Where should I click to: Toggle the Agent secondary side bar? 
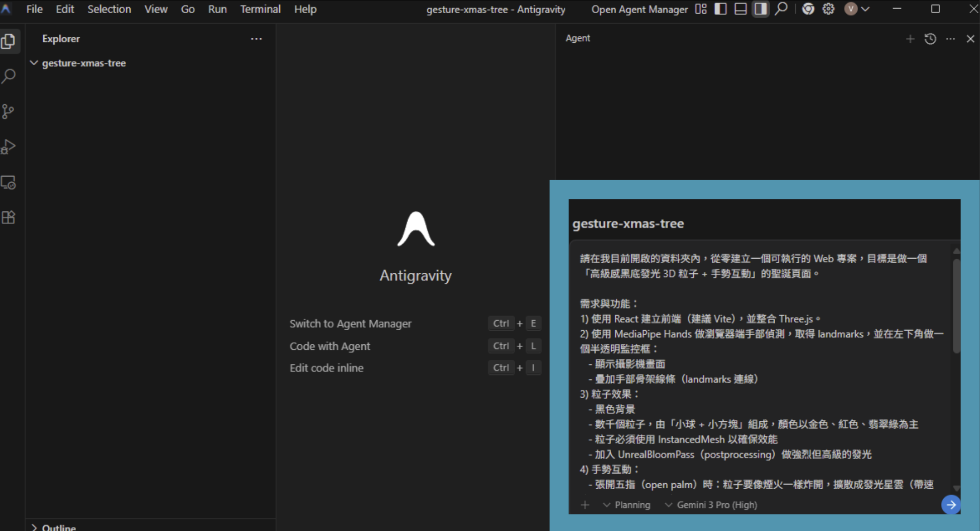pyautogui.click(x=761, y=9)
